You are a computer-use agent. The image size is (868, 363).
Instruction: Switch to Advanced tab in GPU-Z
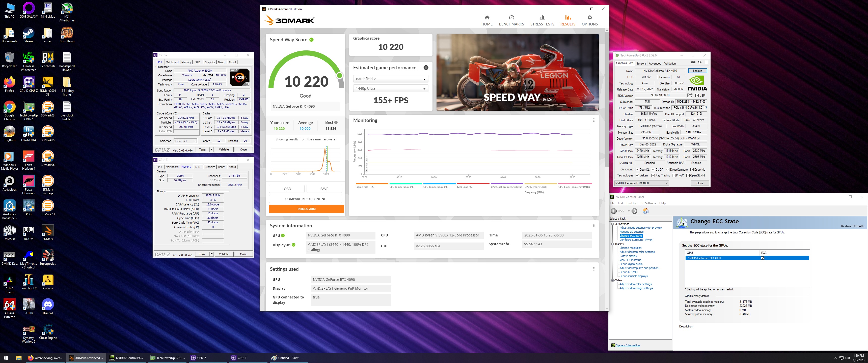pyautogui.click(x=655, y=63)
